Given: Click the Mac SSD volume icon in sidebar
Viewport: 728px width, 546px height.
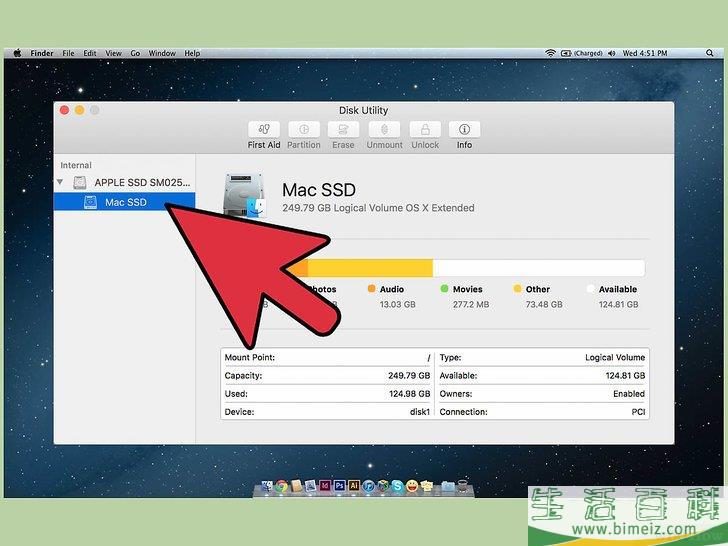Looking at the screenshot, I should click(x=90, y=202).
